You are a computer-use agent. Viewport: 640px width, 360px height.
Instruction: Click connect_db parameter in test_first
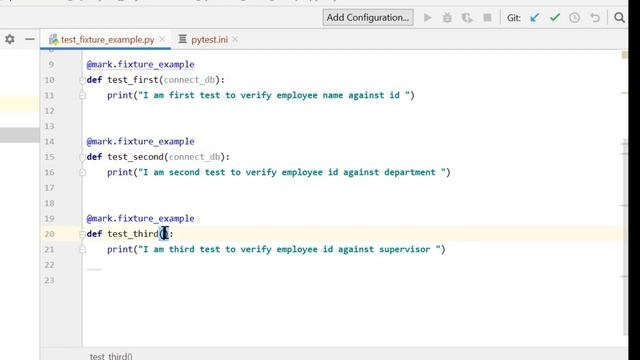(189, 80)
